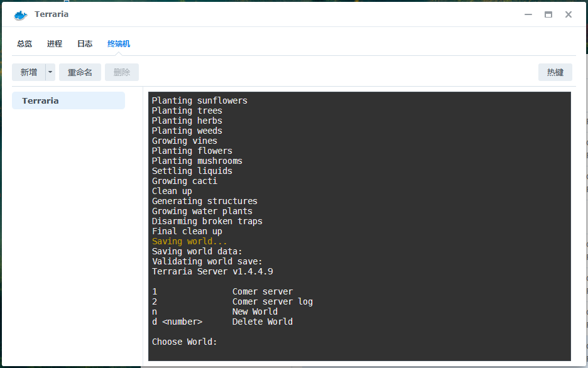Open the 进程 tab
Image resolution: width=588 pixels, height=368 pixels.
[54, 43]
